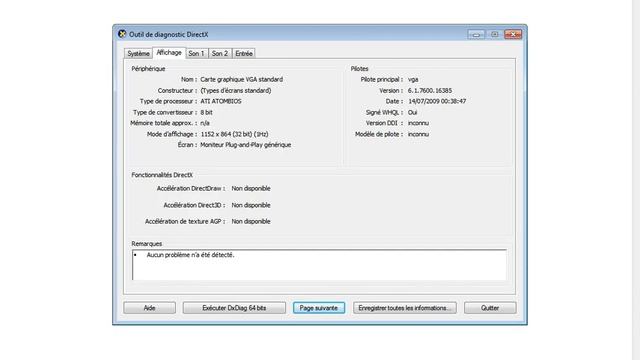
Task: Select the Affichage tab
Action: click(169, 53)
